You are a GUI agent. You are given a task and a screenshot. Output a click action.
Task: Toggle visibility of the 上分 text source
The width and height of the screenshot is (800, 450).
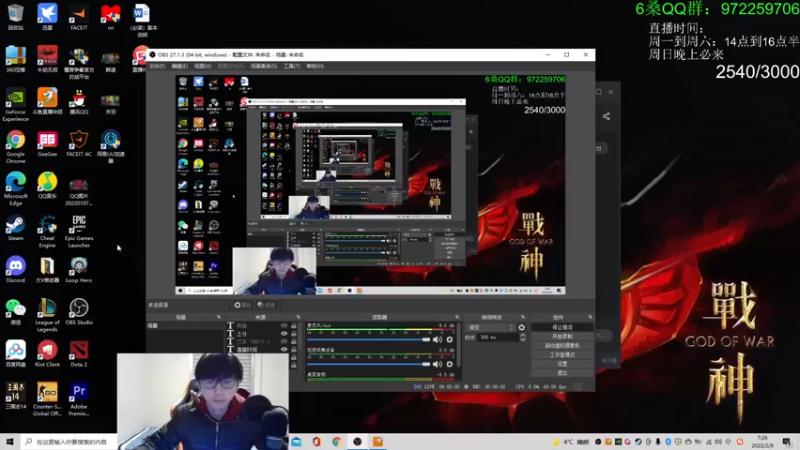pos(284,334)
